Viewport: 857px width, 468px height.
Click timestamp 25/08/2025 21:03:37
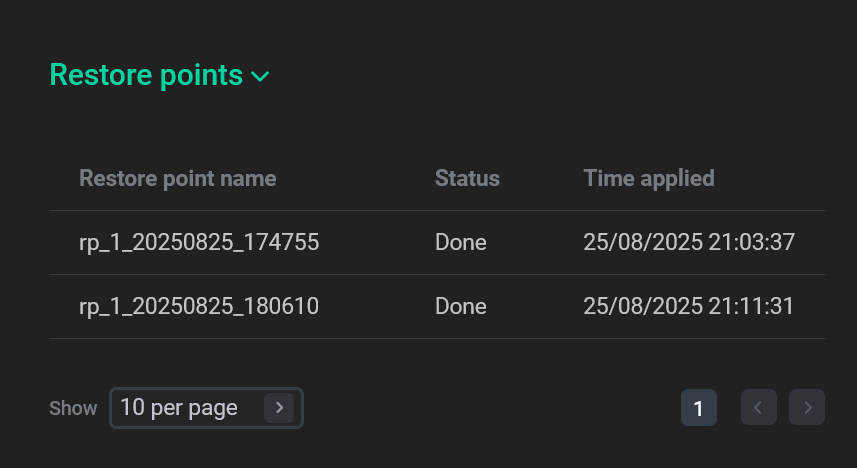pos(689,242)
